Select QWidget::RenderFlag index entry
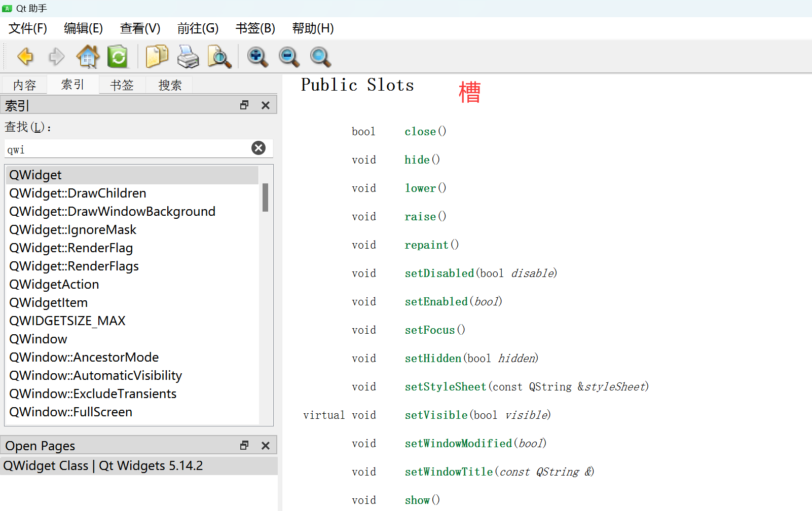Viewport: 812px width, 511px height. [x=132, y=248]
